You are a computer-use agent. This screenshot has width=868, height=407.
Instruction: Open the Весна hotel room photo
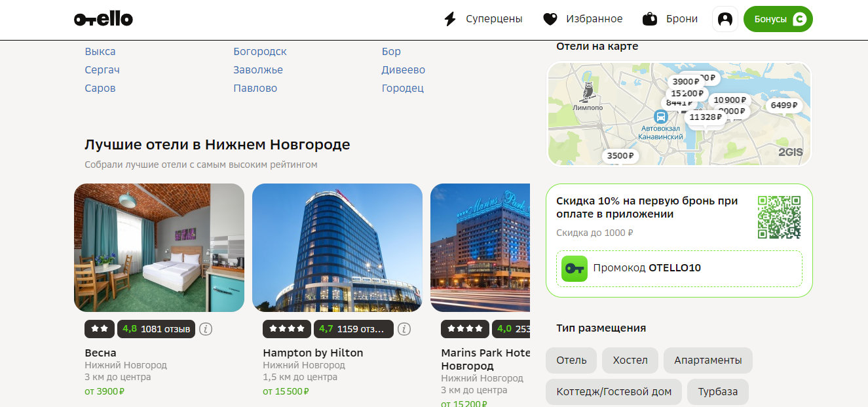159,248
